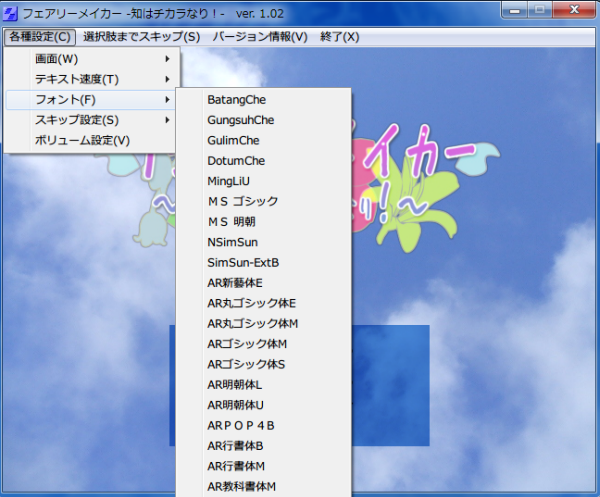
Task: Select the MingLiU font
Action: tap(232, 181)
